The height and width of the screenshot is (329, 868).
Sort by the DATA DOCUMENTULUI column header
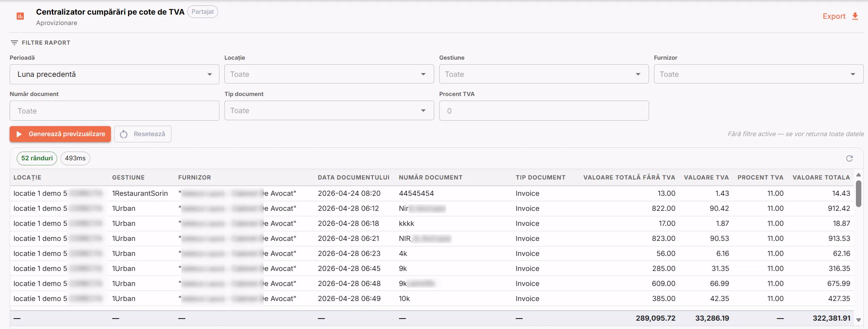354,177
